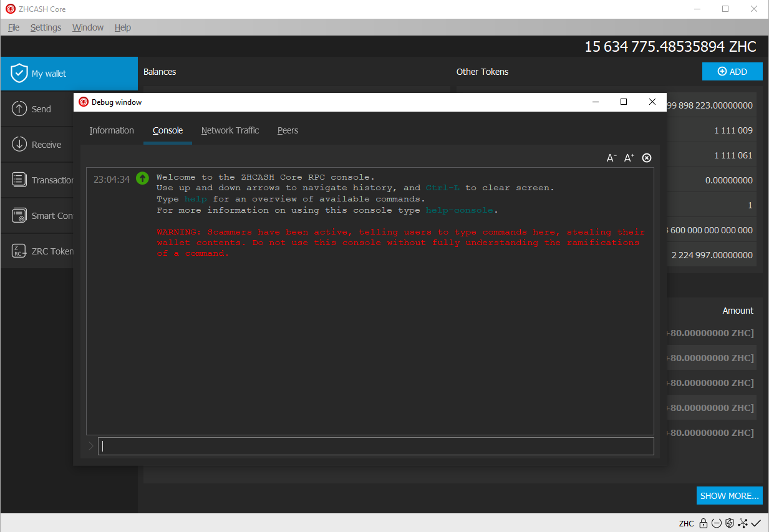Image resolution: width=769 pixels, height=532 pixels.
Task: Open the Help menu
Action: tap(123, 27)
